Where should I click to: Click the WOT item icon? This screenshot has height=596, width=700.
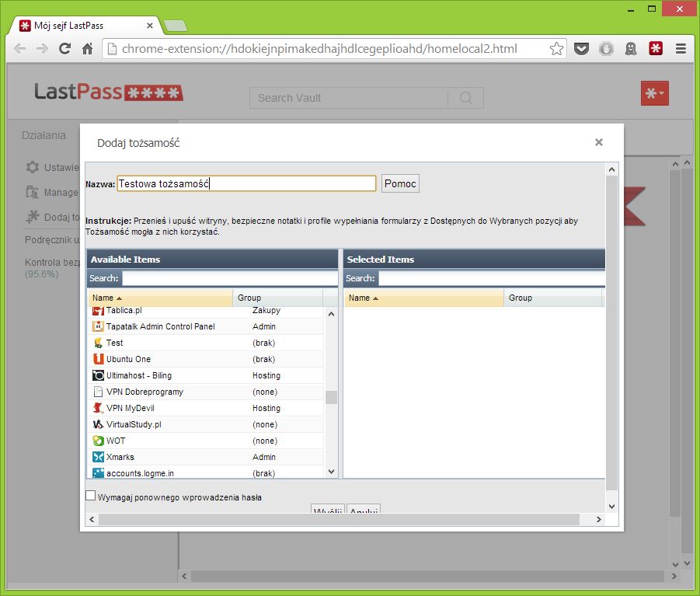pos(98,441)
